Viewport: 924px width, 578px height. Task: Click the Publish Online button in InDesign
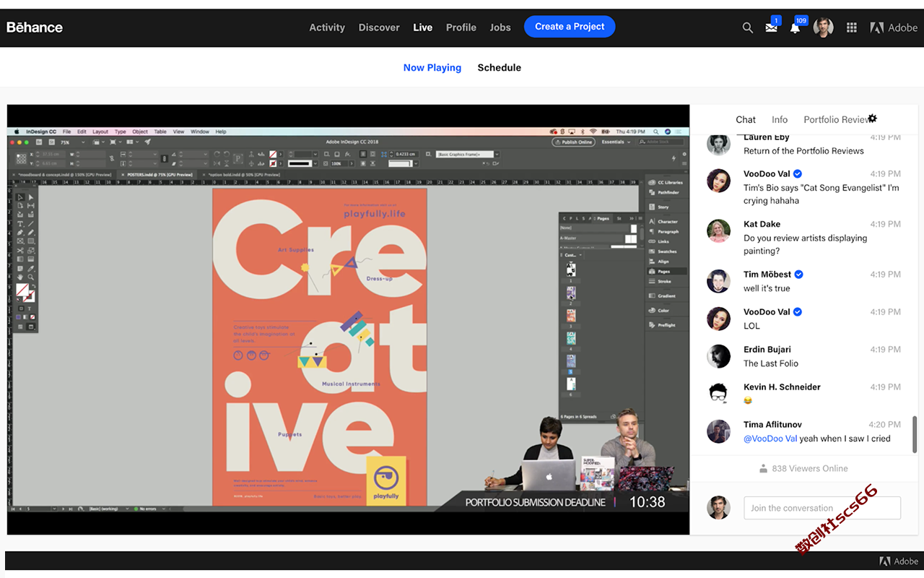573,142
